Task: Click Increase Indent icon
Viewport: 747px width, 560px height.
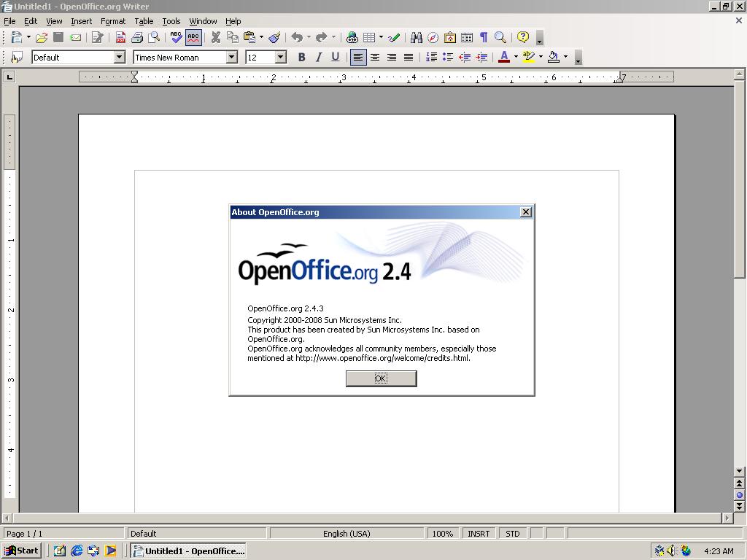Action: [481, 58]
